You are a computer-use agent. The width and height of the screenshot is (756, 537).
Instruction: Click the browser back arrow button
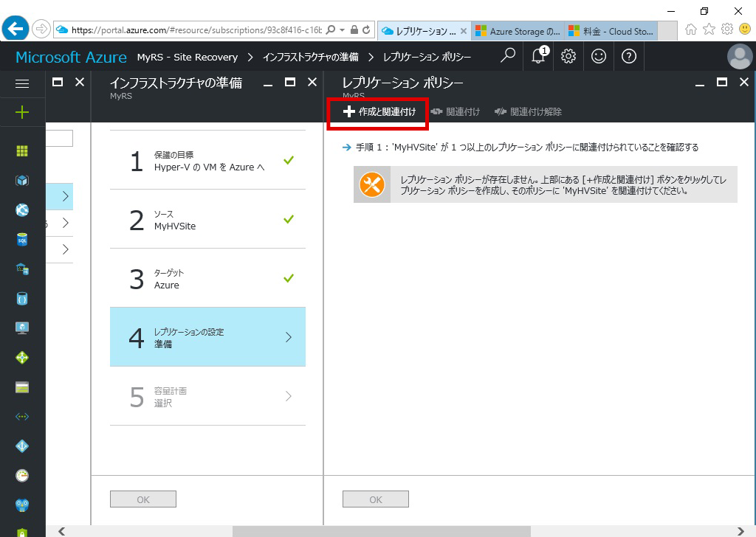tap(16, 29)
